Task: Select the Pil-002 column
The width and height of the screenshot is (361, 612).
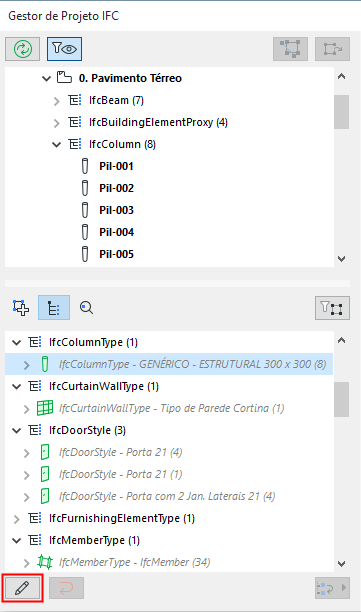Action: point(116,188)
